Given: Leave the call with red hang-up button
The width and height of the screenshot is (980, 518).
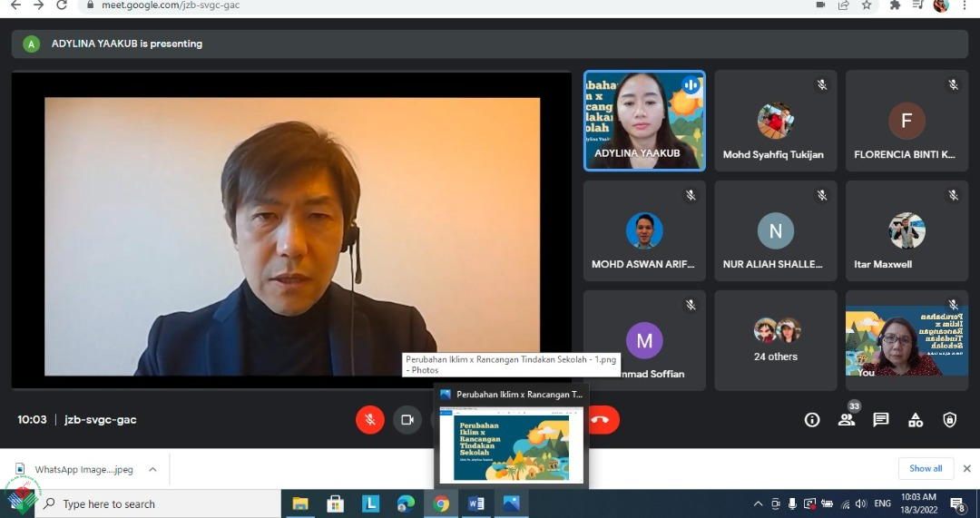Looking at the screenshot, I should (603, 420).
